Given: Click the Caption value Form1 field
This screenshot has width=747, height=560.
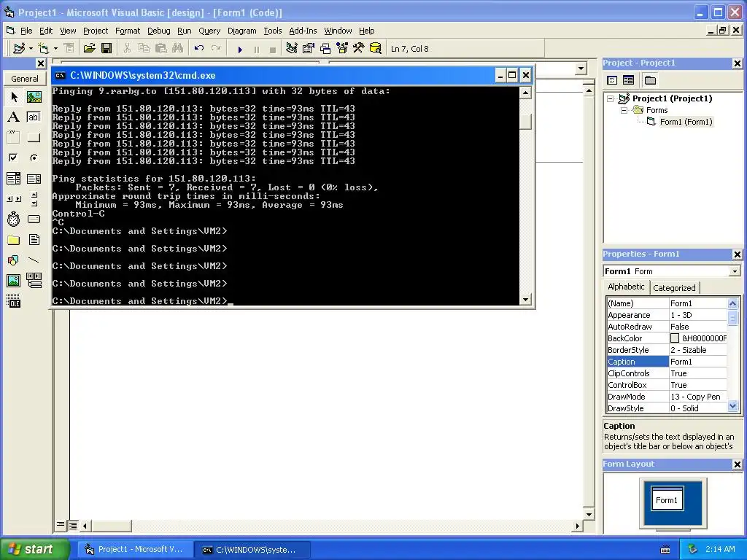Looking at the screenshot, I should point(698,362).
